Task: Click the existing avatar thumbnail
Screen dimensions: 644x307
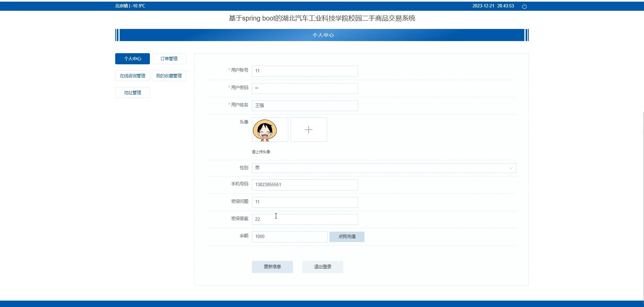Action: pyautogui.click(x=270, y=130)
